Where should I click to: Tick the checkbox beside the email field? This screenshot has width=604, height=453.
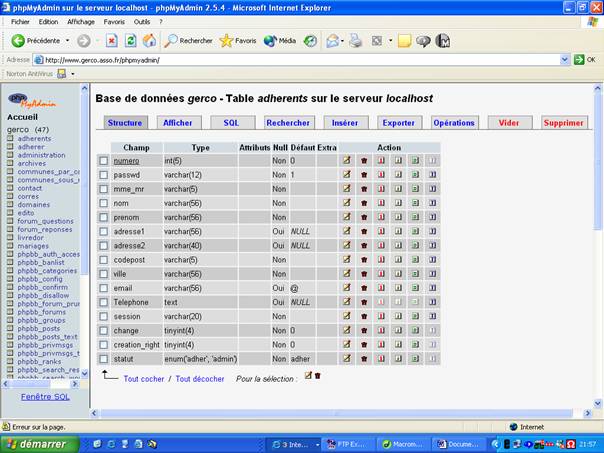103,288
